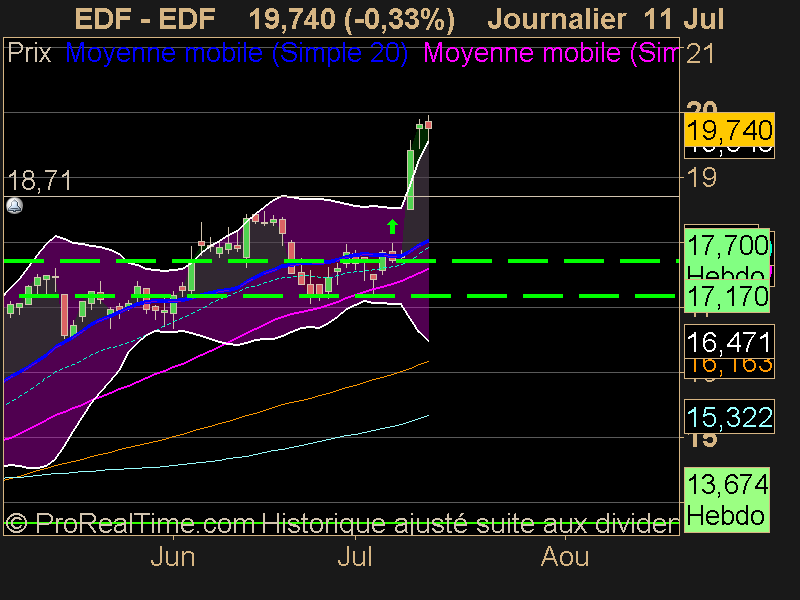Select the 16,471 price label
This screenshot has width=800, height=600.
pos(729,341)
